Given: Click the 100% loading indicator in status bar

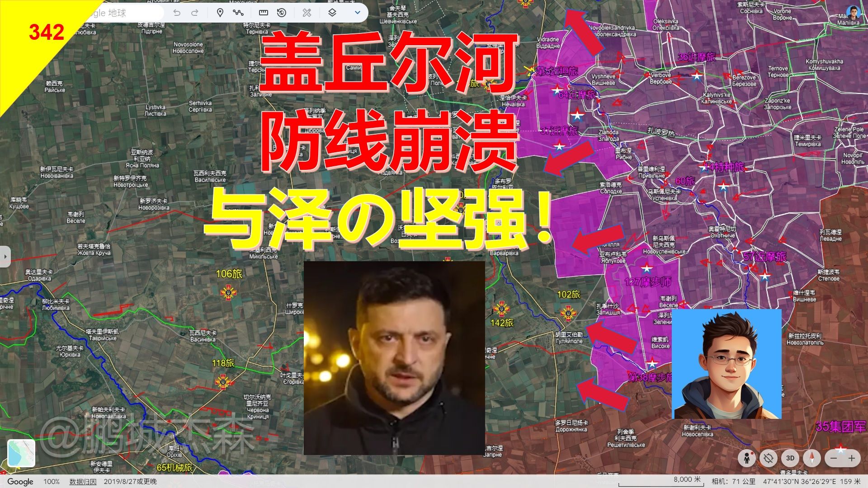Looking at the screenshot, I should [52, 482].
